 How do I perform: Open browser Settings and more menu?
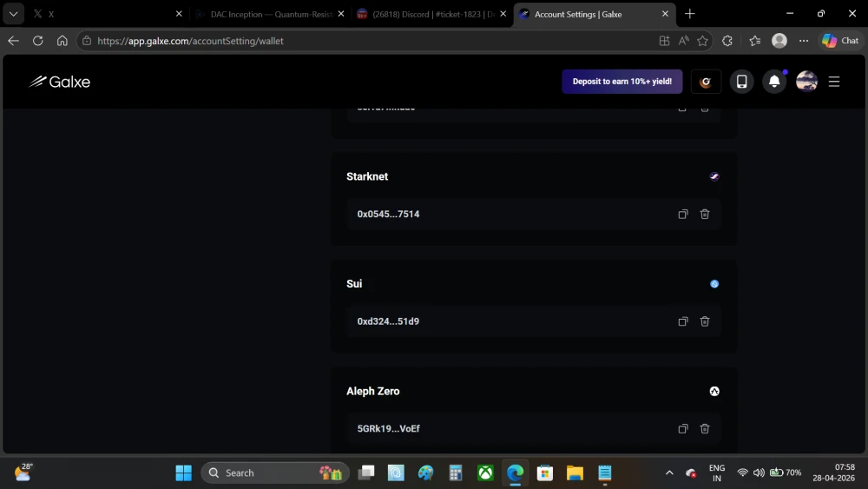point(804,41)
